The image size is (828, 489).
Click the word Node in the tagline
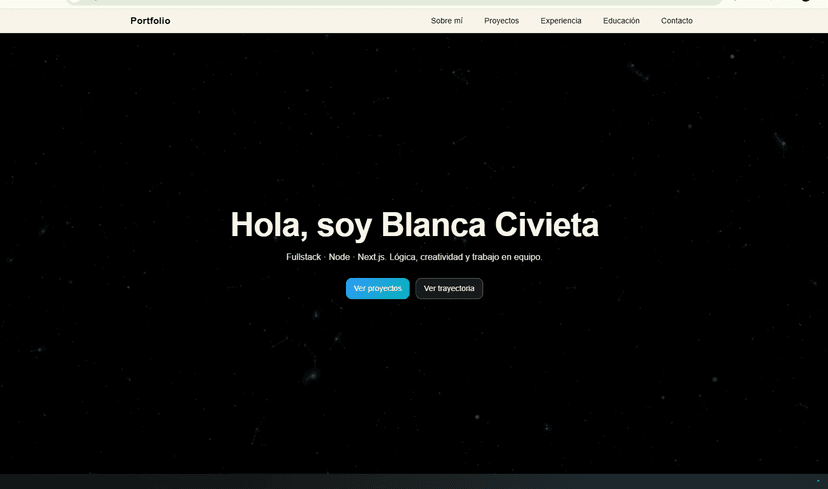click(339, 257)
